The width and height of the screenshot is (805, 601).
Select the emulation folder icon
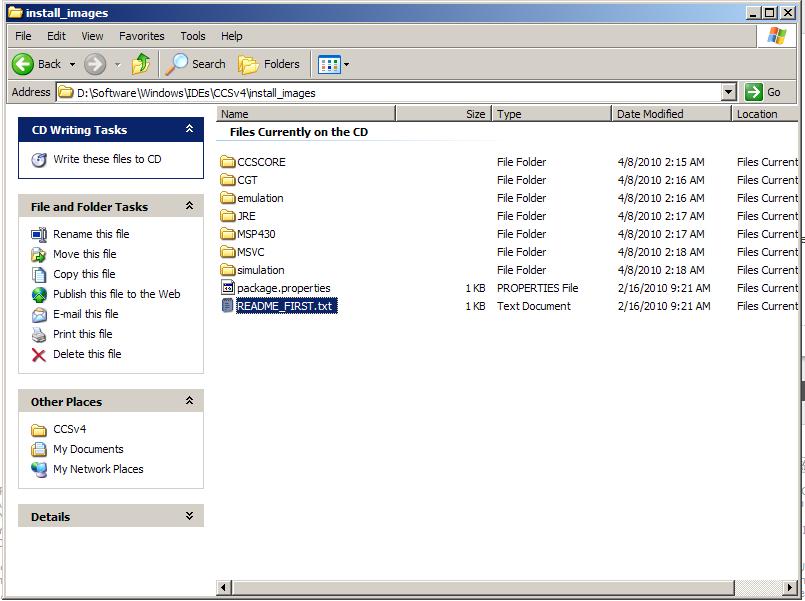tap(227, 198)
